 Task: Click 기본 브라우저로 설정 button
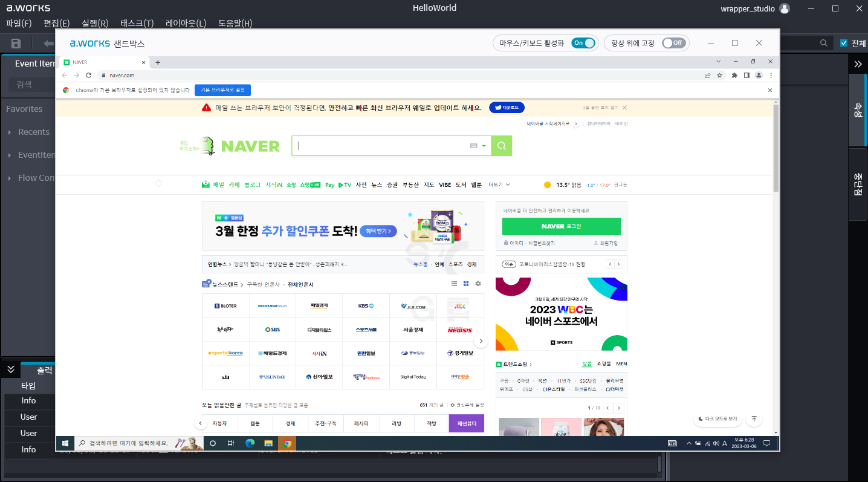point(222,90)
